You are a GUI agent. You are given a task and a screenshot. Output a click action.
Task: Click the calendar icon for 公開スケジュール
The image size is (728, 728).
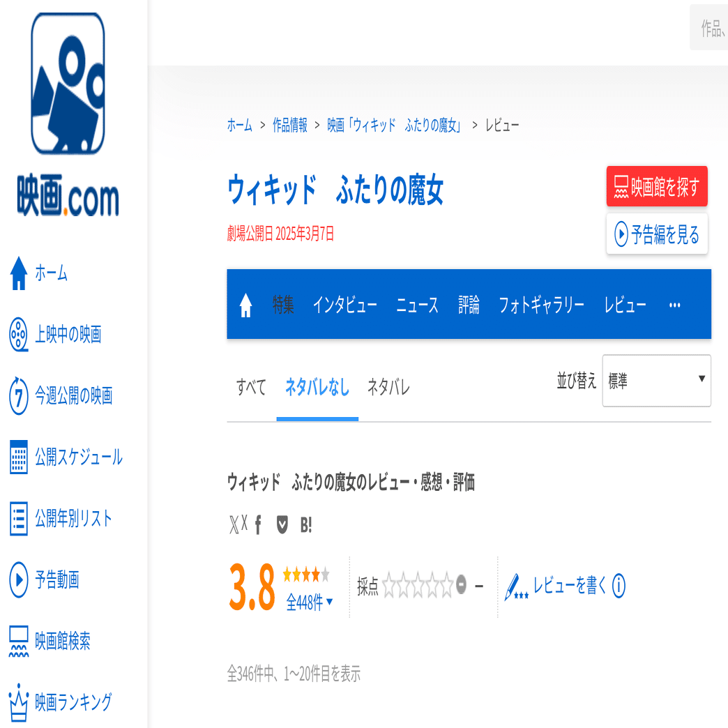pos(19,457)
